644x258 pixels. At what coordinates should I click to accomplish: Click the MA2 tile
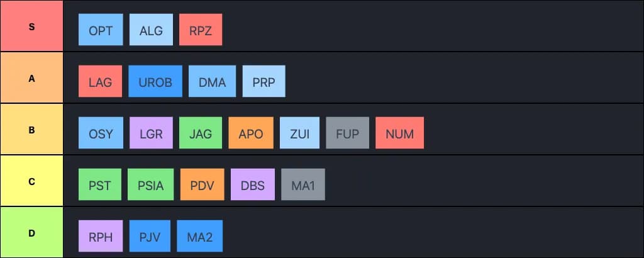[200, 236]
